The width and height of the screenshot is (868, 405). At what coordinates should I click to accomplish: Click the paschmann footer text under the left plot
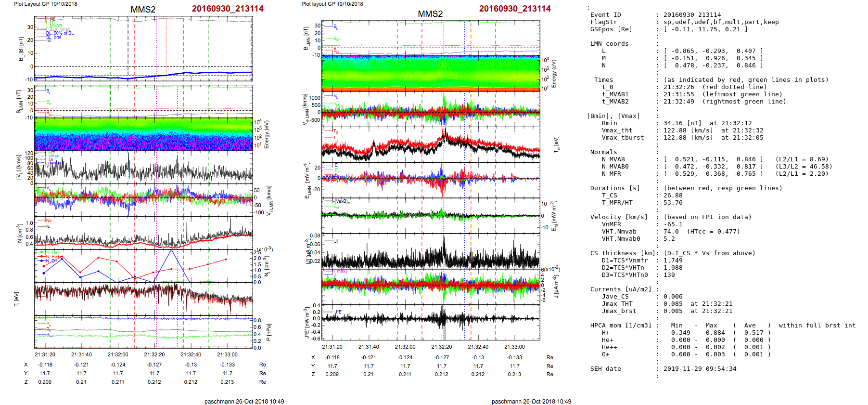coord(244,401)
